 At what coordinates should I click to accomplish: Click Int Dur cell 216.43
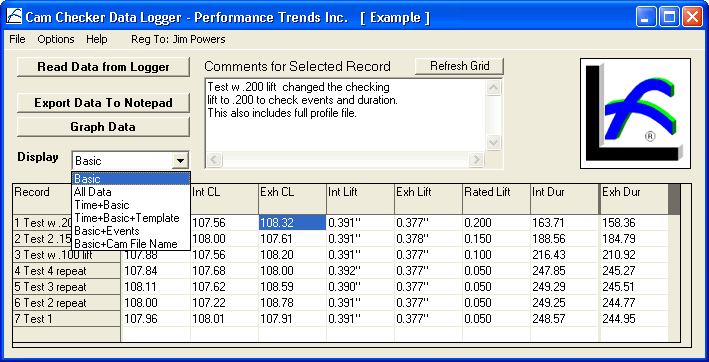point(565,254)
